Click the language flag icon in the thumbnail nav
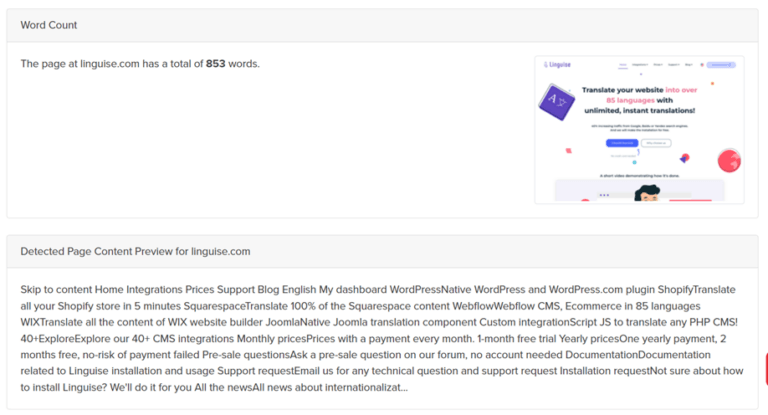768x415 pixels. pyautogui.click(x=701, y=65)
